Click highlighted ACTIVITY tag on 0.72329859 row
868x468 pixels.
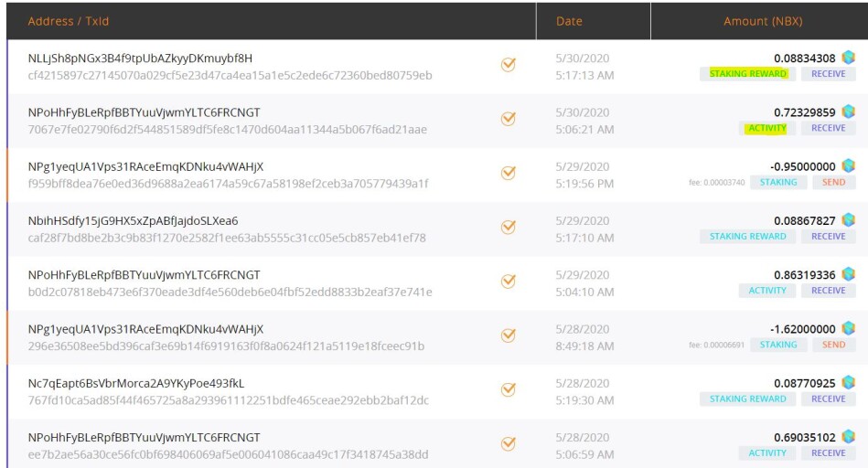pyautogui.click(x=767, y=128)
